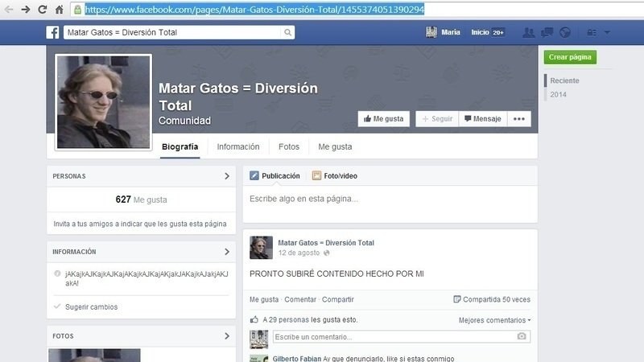The height and width of the screenshot is (362, 644).
Task: Open the messages icon in top bar
Action: click(x=547, y=33)
